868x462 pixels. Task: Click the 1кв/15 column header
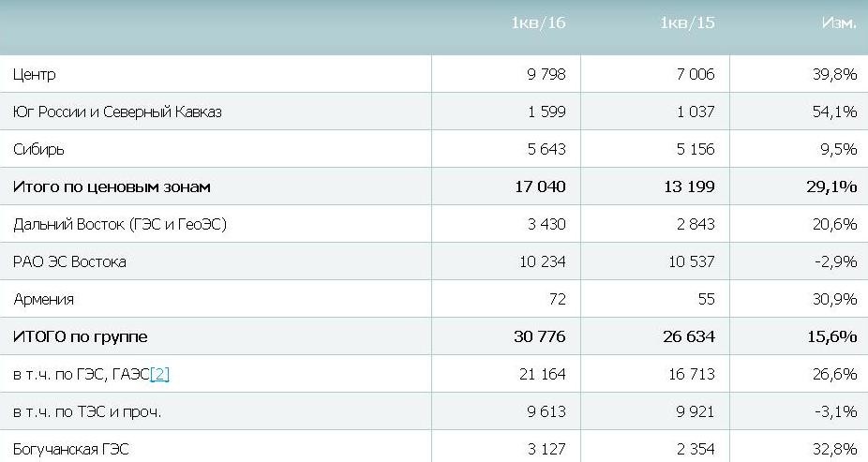[x=687, y=23]
